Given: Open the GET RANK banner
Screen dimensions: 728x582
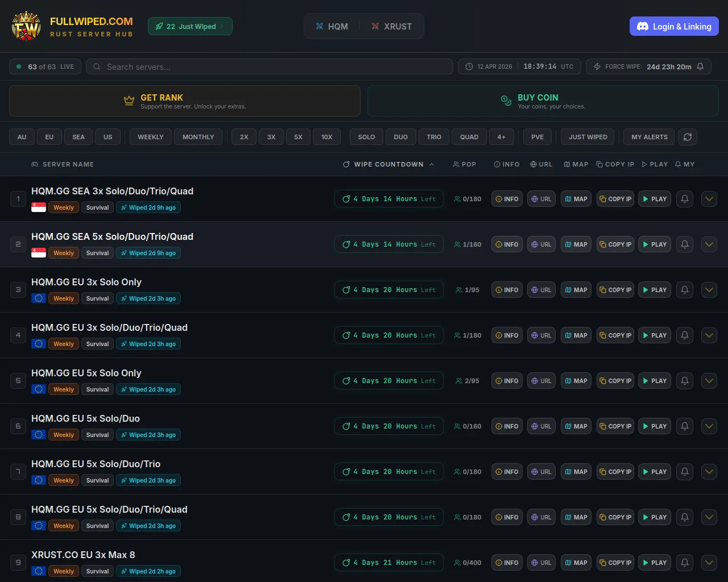Looking at the screenshot, I should (x=184, y=101).
